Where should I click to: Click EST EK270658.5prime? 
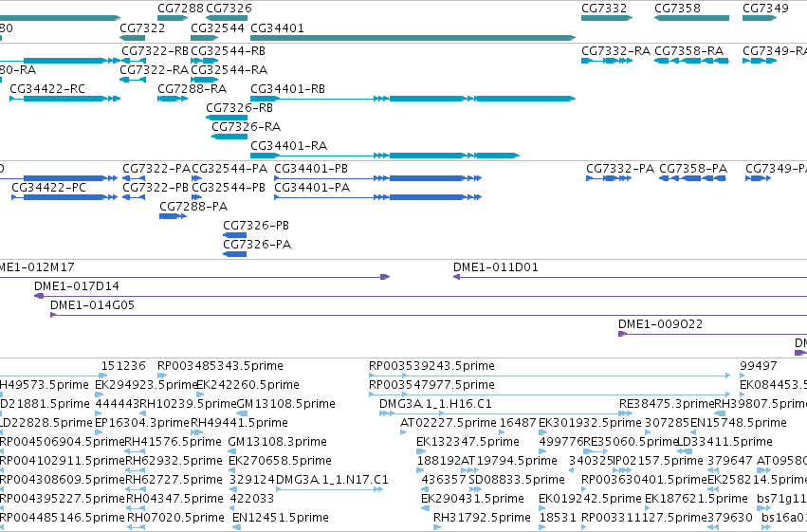232,470
